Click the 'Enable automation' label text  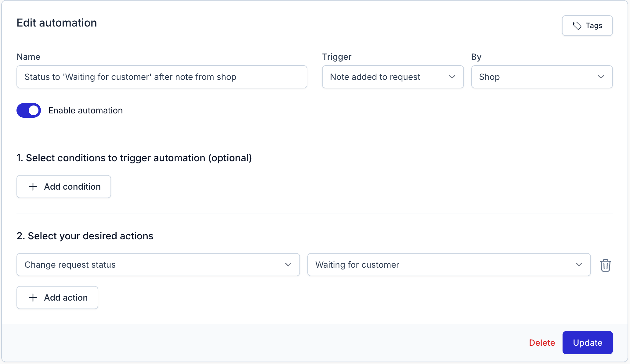point(85,110)
